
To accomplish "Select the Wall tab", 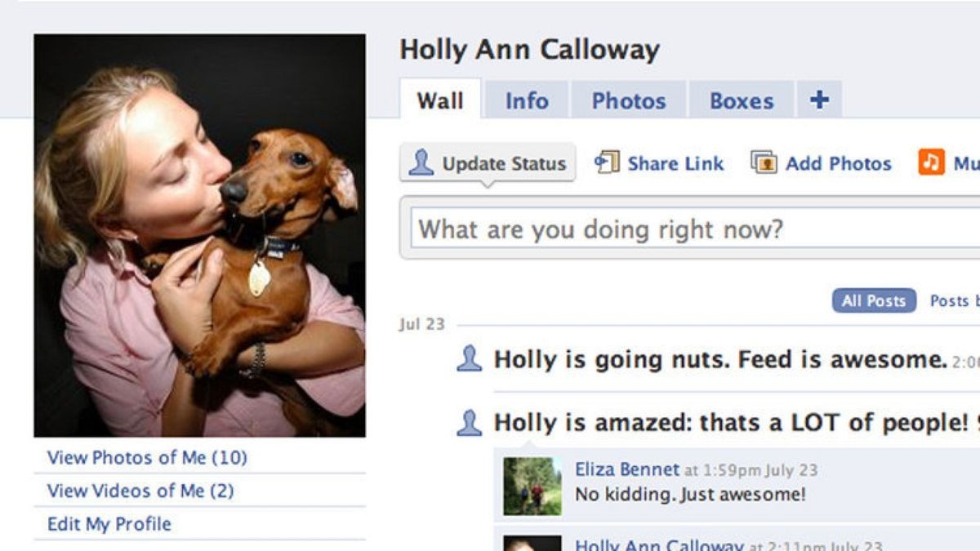I will click(440, 100).
